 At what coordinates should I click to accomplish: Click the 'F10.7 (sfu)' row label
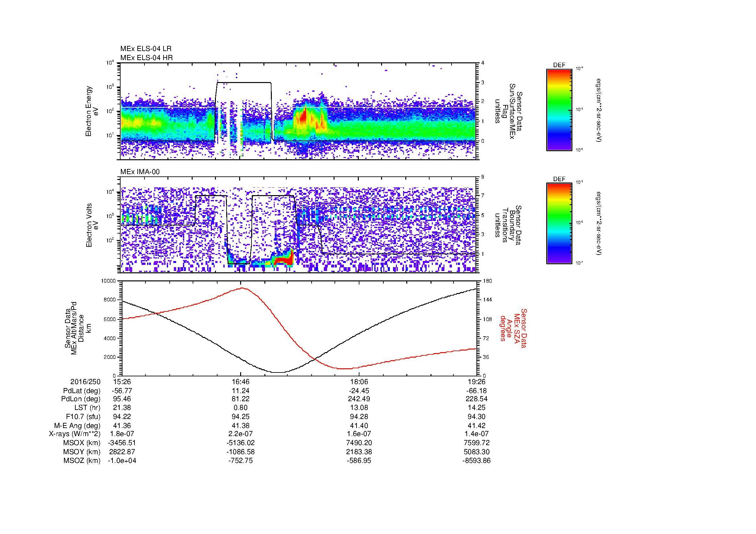pos(83,417)
